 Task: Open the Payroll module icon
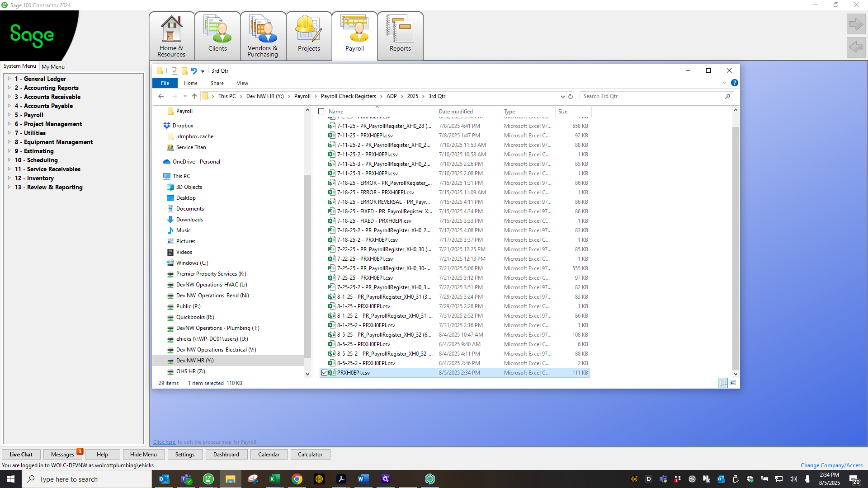coord(354,36)
